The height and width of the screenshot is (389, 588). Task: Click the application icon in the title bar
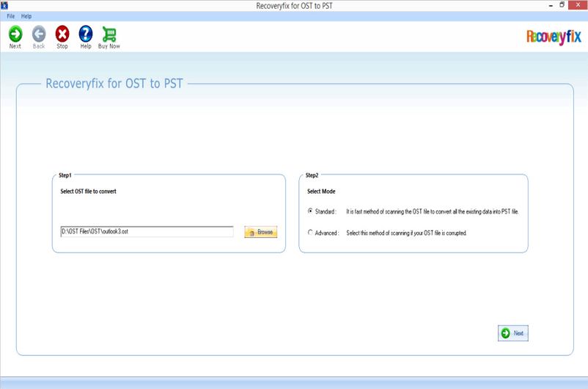click(x=4, y=5)
